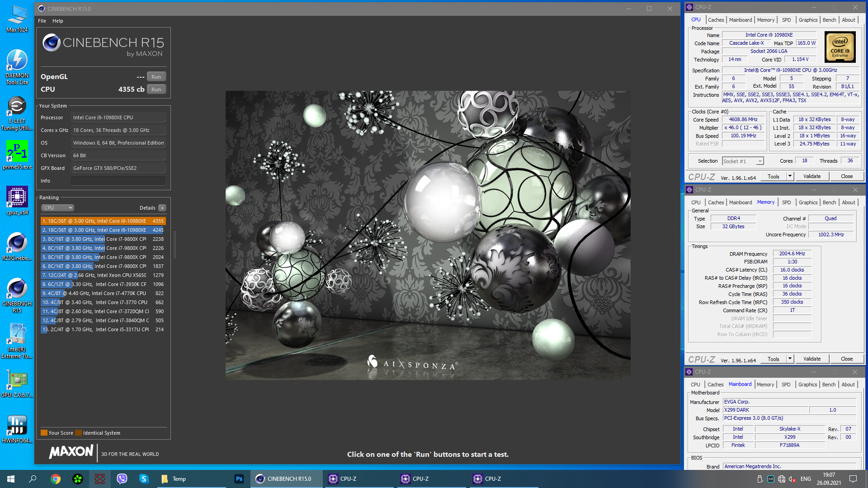Open Mainboard tab in top CPU-Z window
Screen dimensions: 868x488
741,20
